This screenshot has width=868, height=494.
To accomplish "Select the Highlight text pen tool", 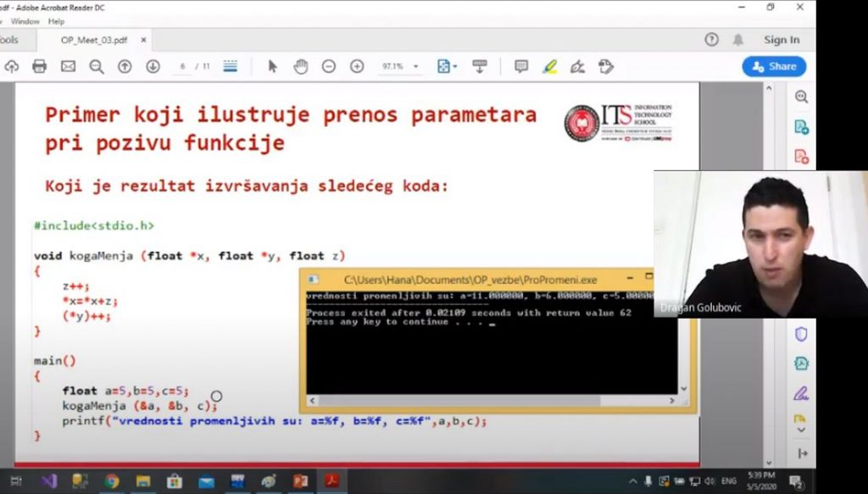I will pos(549,66).
